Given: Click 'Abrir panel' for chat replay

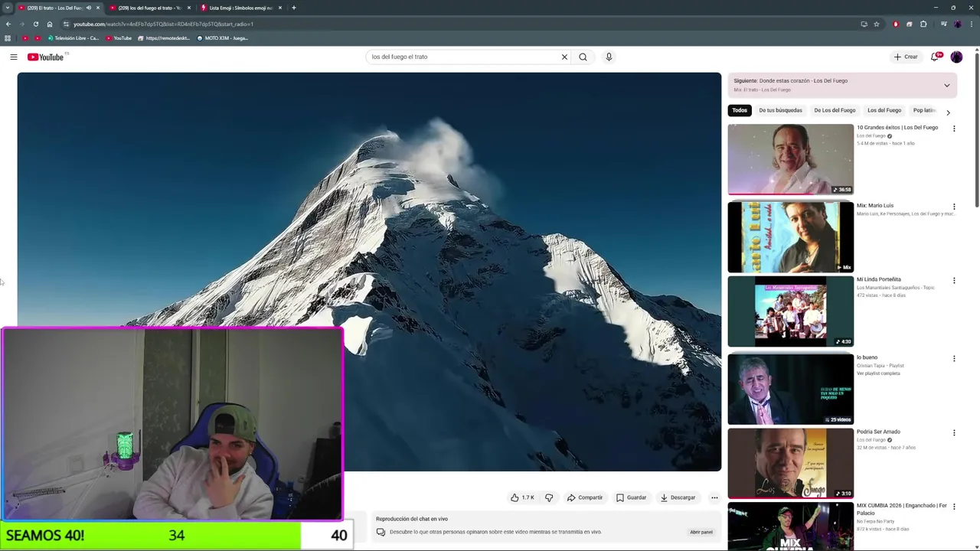Looking at the screenshot, I should click(701, 532).
